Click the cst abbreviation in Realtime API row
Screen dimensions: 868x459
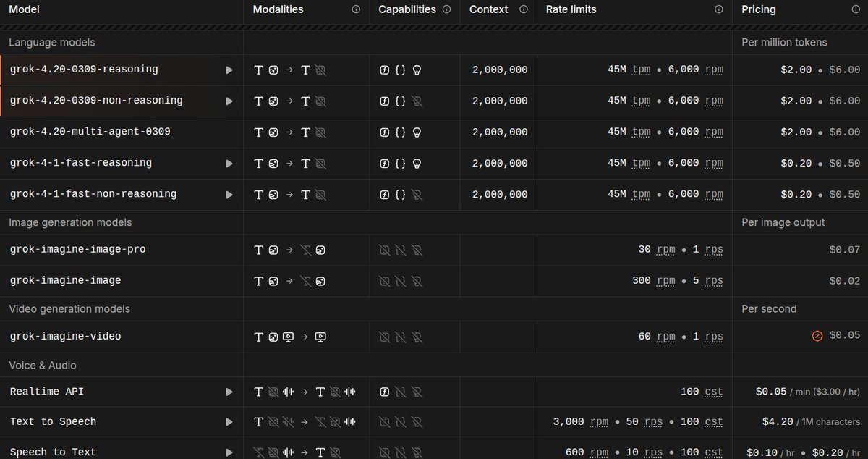coord(714,392)
